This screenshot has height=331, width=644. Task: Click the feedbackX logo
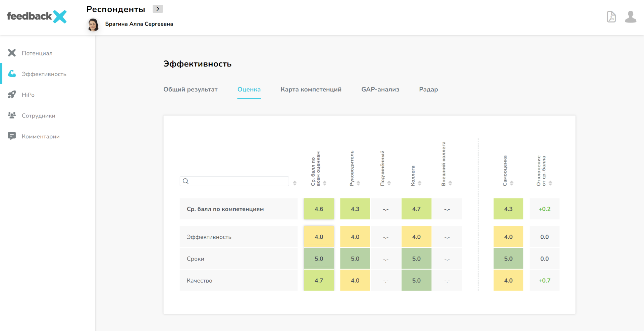[37, 16]
